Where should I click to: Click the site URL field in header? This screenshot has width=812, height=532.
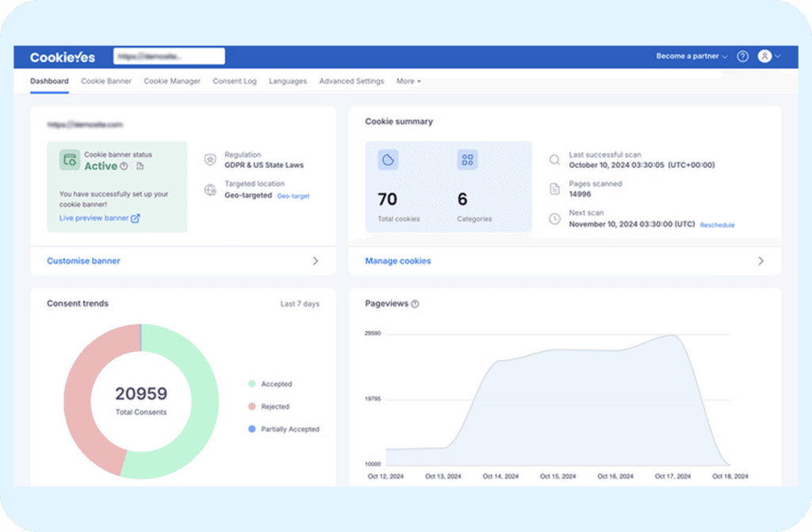169,56
